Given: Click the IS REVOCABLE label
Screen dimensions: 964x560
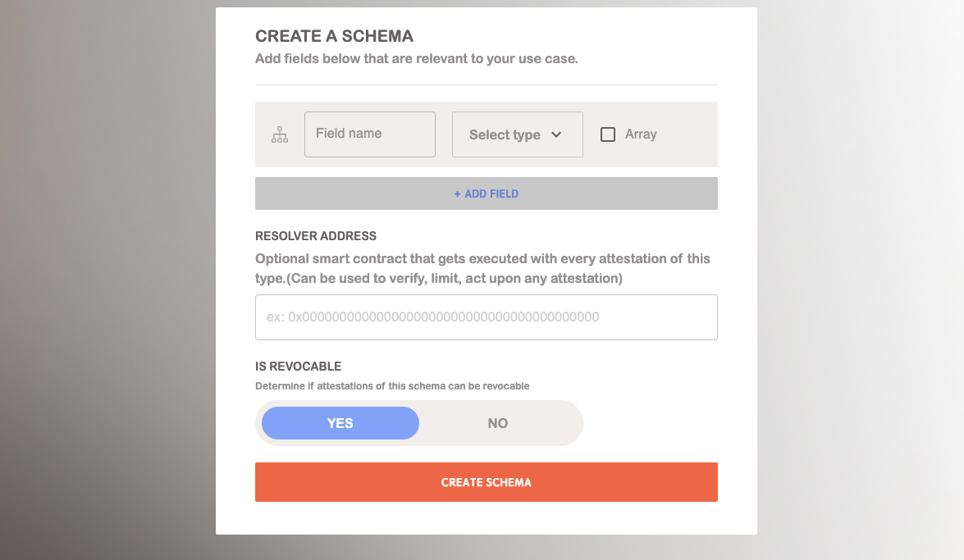Looking at the screenshot, I should click(298, 367).
